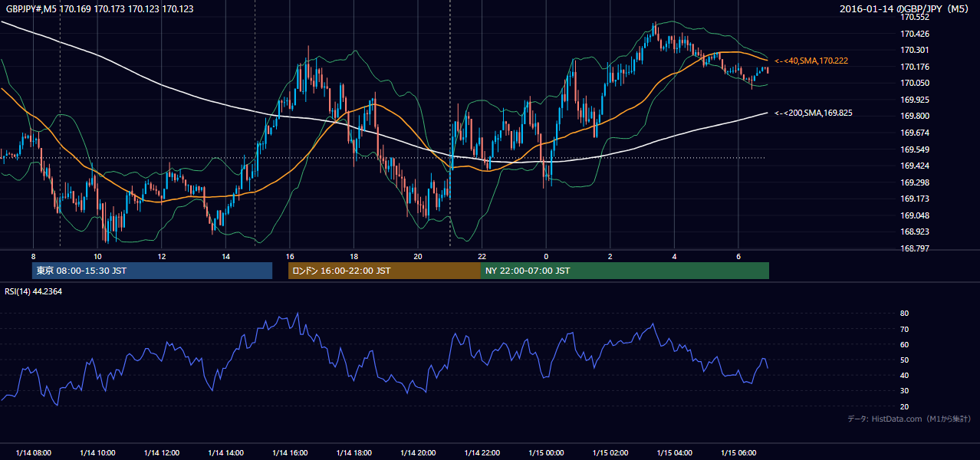Click price axis value 170.426
This screenshot has height=460, width=980.
pos(915,34)
